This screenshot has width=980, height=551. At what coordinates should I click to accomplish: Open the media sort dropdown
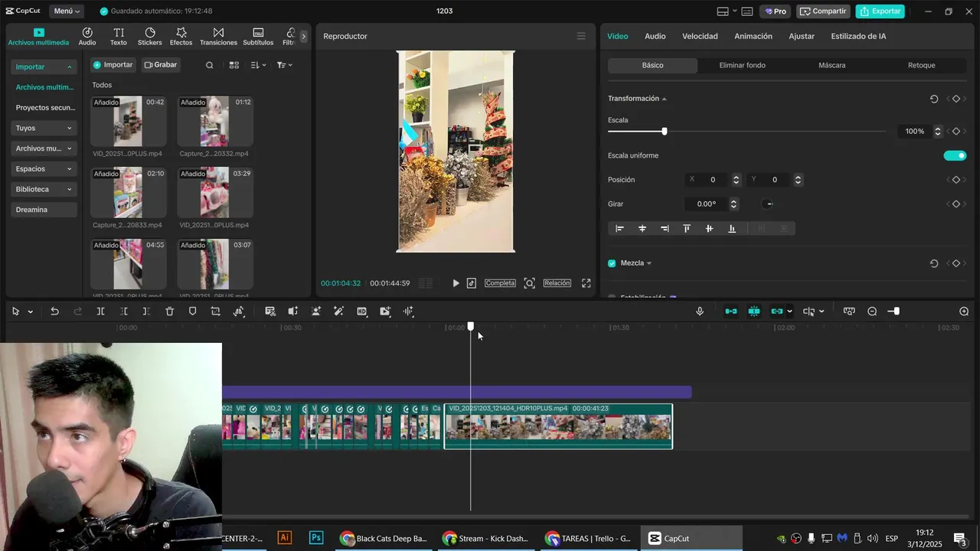coord(258,65)
